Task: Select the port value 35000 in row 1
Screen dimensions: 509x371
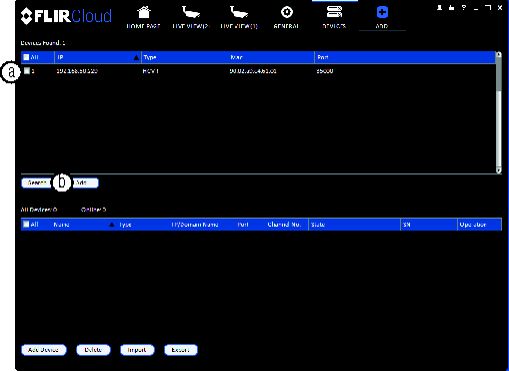Action: (x=325, y=71)
